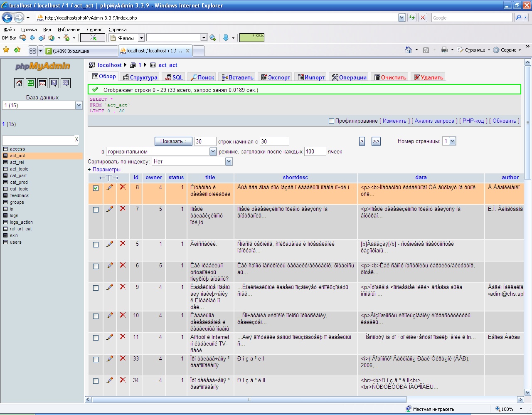The image size is (532, 415).
Task: Open the Поиск tab
Action: point(203,77)
